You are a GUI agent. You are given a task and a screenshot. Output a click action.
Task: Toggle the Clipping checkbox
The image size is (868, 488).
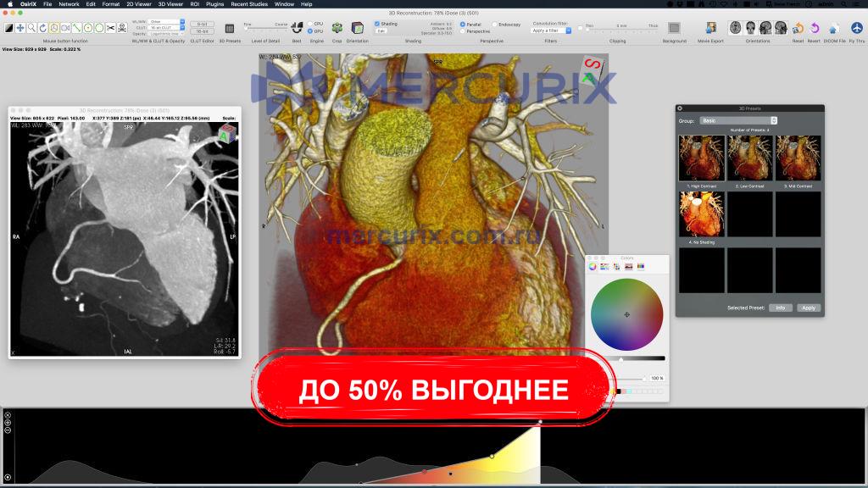(x=580, y=28)
